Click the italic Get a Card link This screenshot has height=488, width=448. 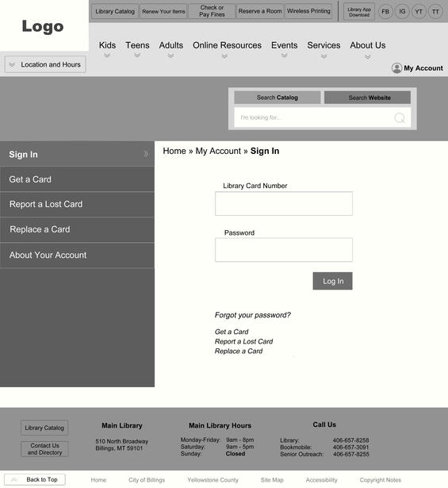point(232,332)
